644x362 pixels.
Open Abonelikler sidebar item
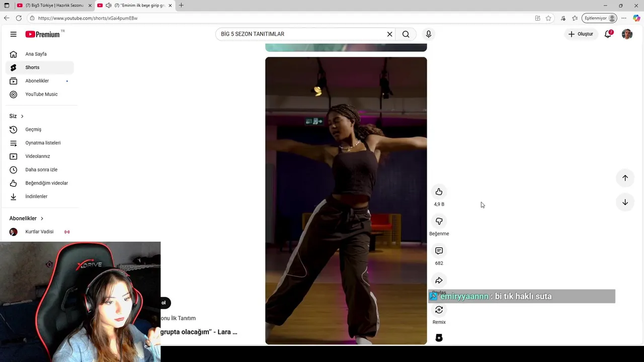point(40,81)
